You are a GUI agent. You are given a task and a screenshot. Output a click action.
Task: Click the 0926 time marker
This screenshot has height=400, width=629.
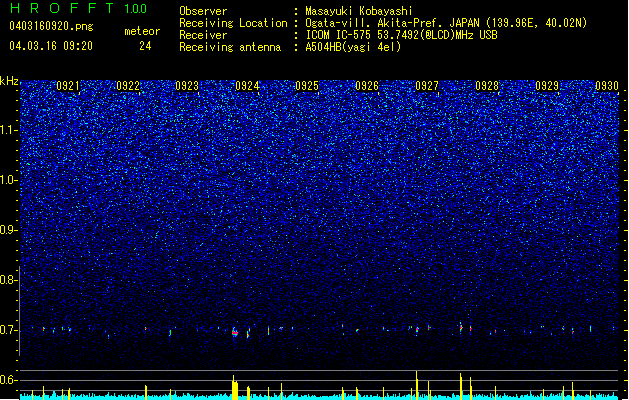367,86
